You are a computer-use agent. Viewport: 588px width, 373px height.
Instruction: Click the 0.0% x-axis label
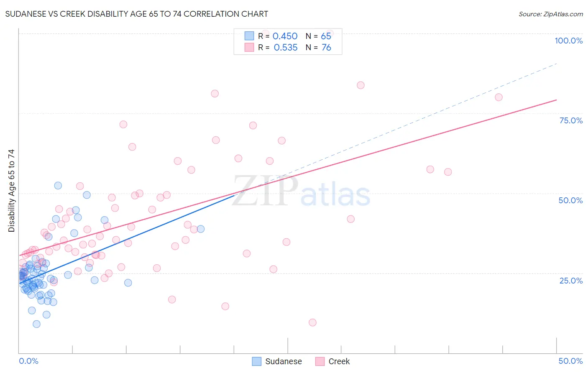click(x=28, y=361)
